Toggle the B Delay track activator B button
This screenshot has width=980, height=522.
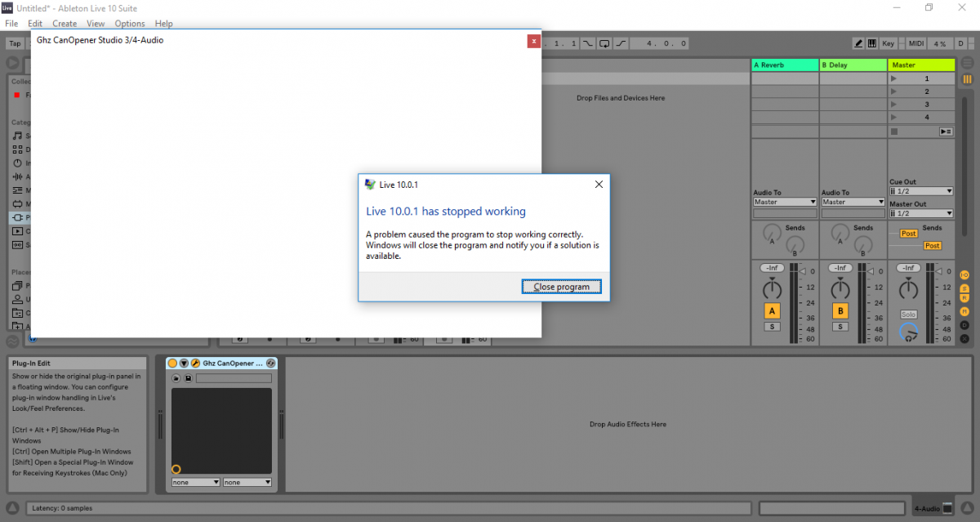click(x=840, y=310)
